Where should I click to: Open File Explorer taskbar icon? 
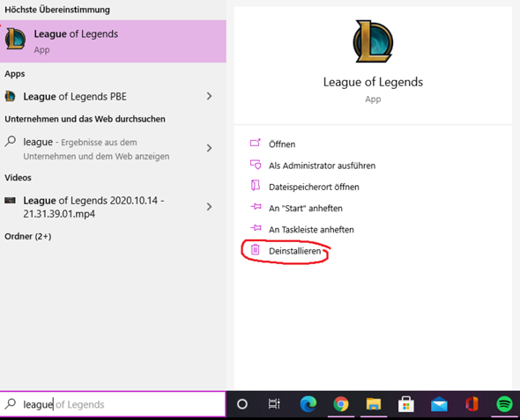374,404
